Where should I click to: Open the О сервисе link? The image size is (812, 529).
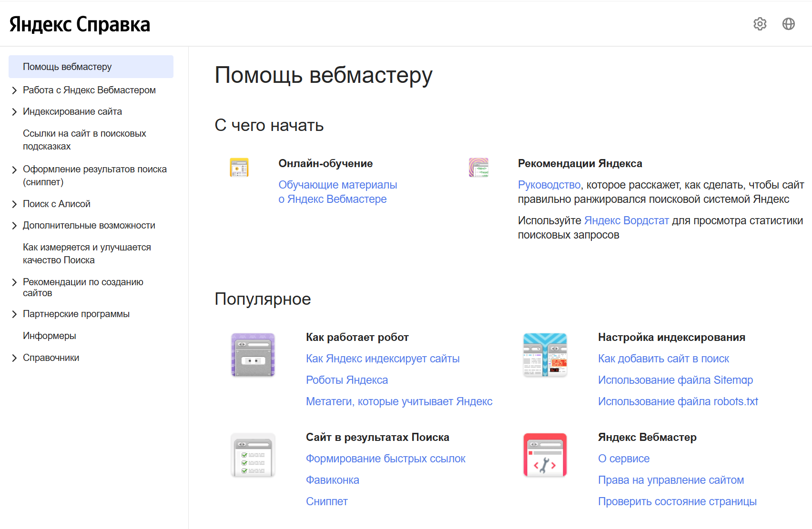tap(624, 459)
